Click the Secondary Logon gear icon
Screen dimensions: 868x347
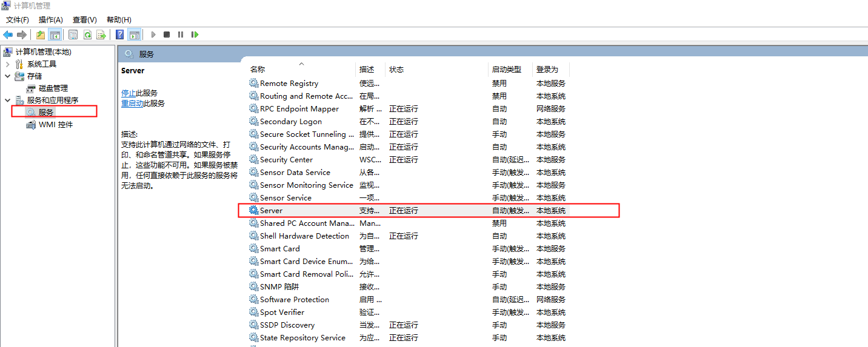coord(254,121)
